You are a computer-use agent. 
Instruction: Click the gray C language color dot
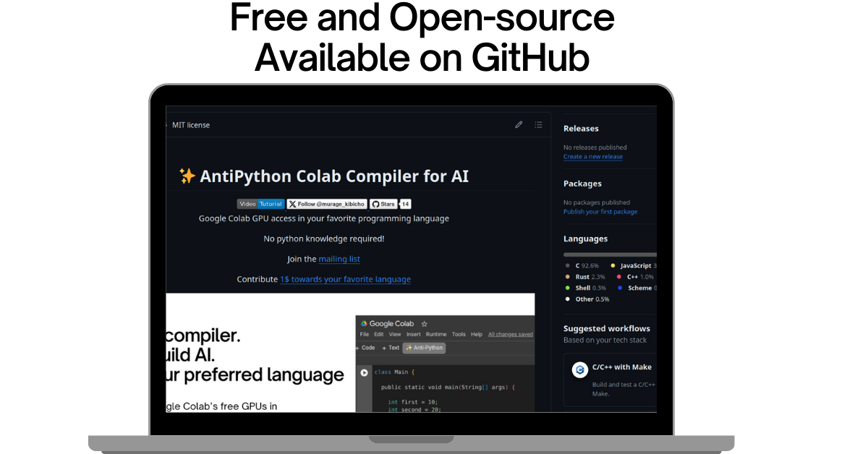(x=568, y=266)
